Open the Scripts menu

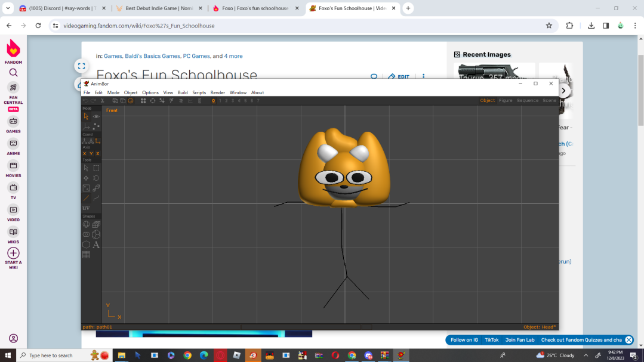coord(199,93)
